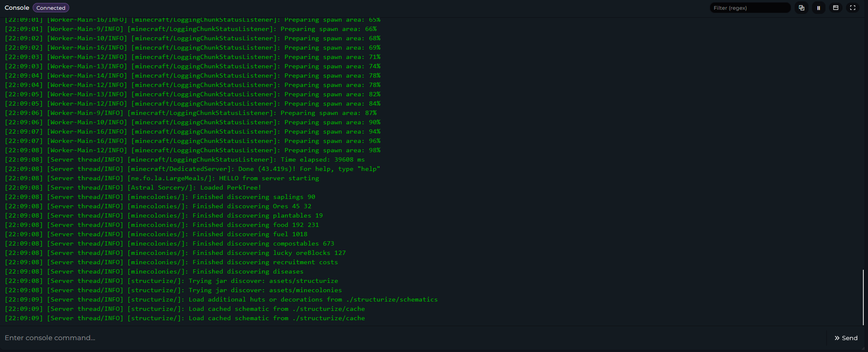Click the Console panel title
868x352 pixels.
(17, 8)
